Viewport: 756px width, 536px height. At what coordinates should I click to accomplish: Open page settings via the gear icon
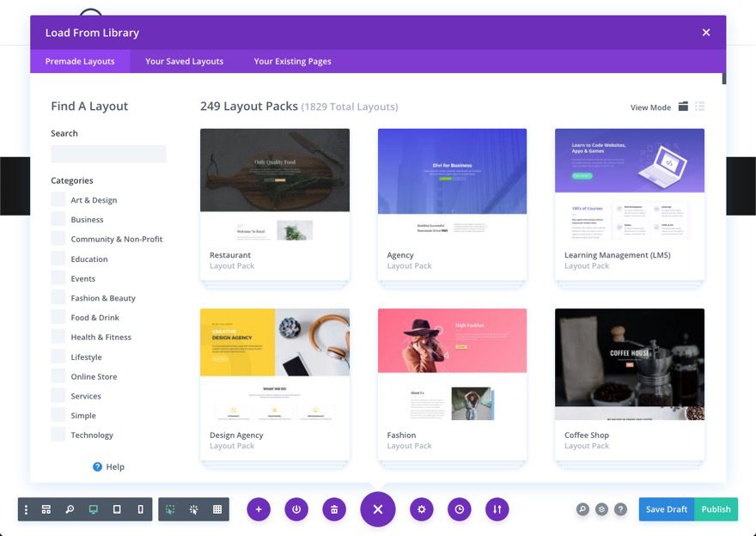click(421, 509)
